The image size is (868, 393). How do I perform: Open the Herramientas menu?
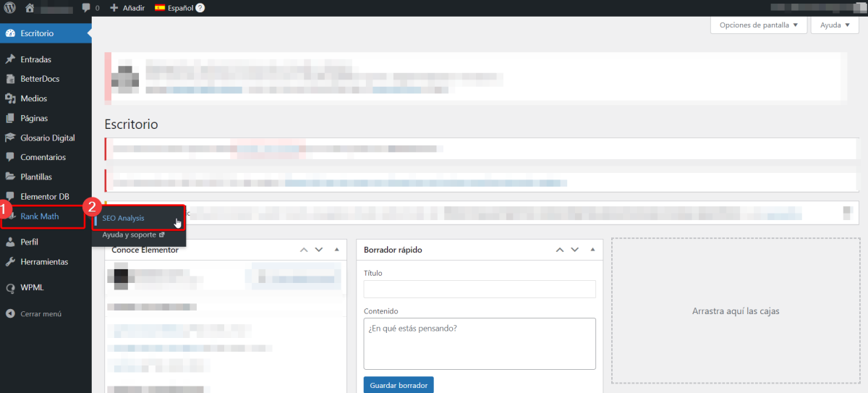tap(46, 261)
